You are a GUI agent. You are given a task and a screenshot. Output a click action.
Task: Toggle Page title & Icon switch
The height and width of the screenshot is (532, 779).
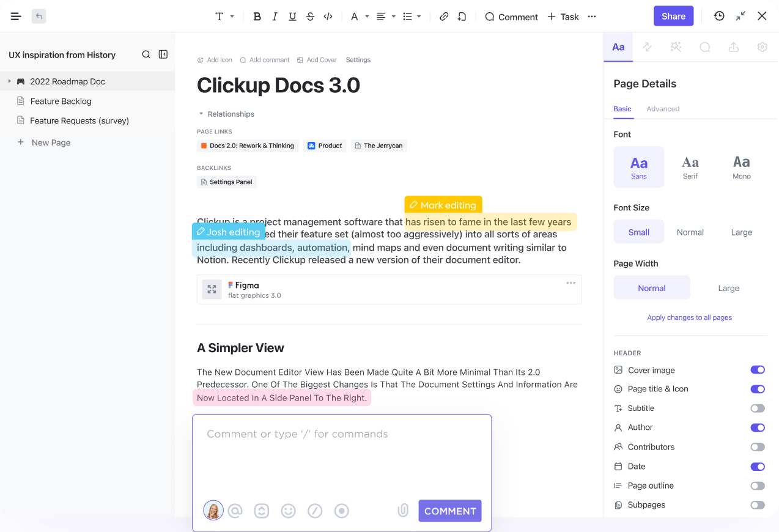click(x=758, y=389)
